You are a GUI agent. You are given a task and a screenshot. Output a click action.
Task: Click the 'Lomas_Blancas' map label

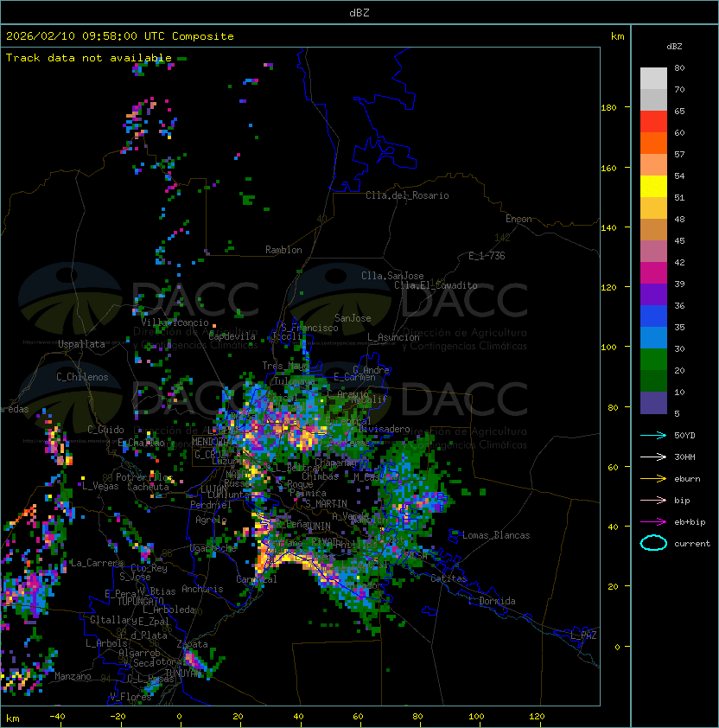pos(496,535)
